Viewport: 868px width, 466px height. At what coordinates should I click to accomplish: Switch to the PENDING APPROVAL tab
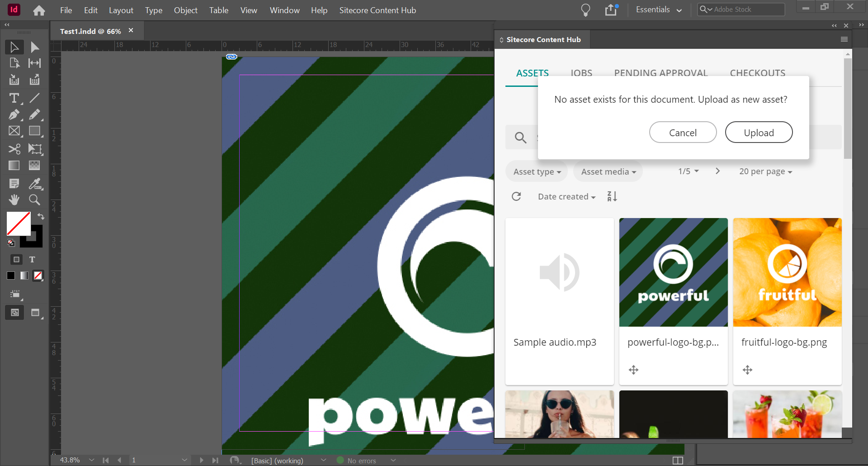(660, 73)
